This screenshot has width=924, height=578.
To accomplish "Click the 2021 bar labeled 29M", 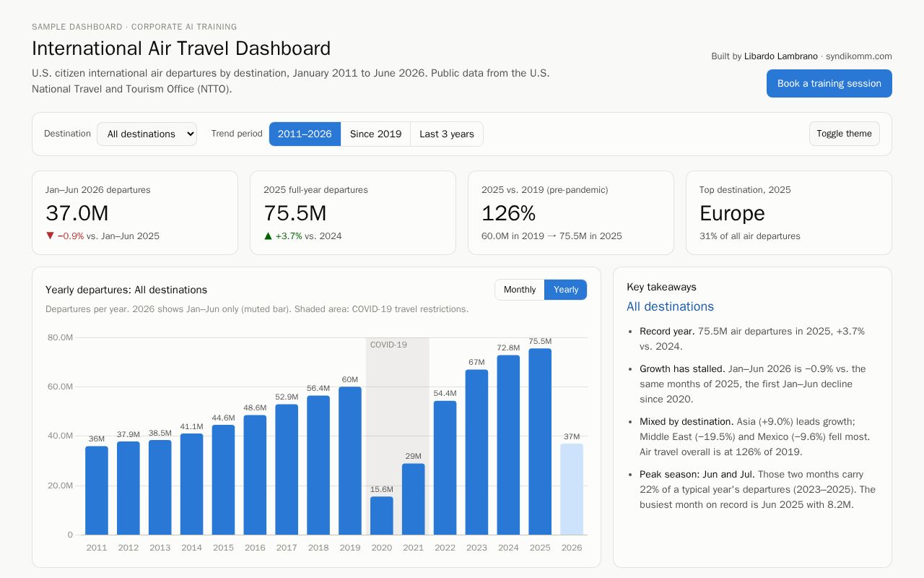I will click(x=414, y=499).
